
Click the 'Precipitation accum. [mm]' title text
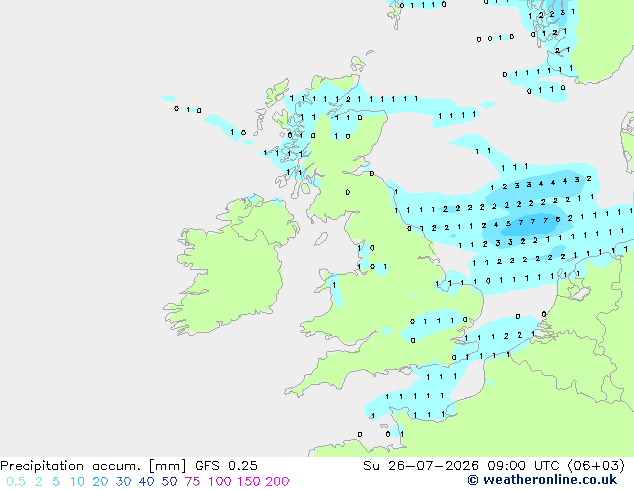pos(93,466)
